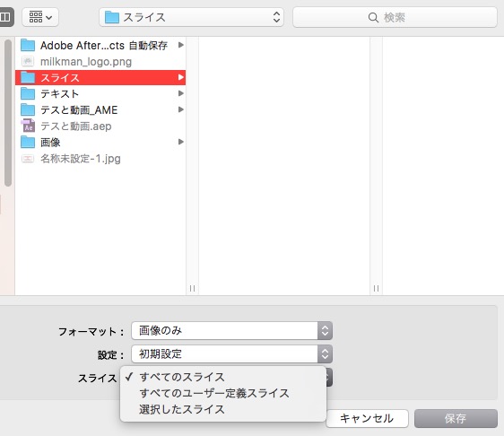Screen dimensions: 504x436
Task: Click the magnifier icon in search field
Action: [373, 17]
